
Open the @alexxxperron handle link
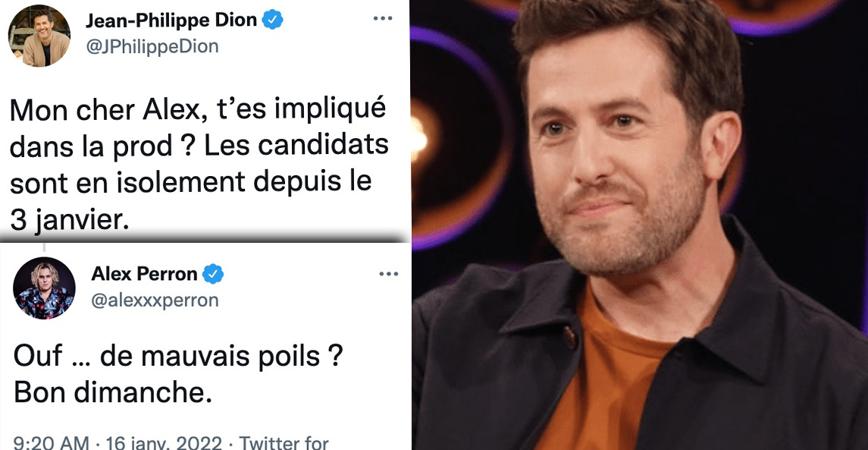click(x=155, y=301)
